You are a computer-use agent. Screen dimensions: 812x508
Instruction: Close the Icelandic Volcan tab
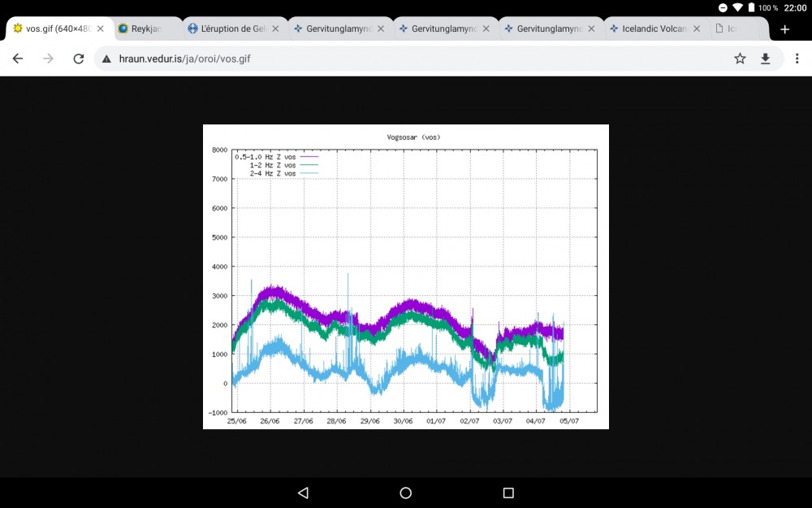coord(698,28)
